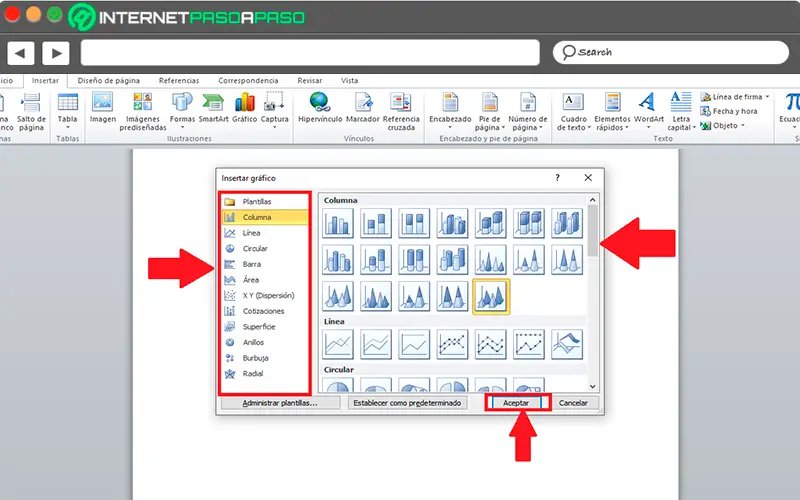The image size is (800, 500).
Task: Add a Marcador bookmark
Action: click(362, 108)
